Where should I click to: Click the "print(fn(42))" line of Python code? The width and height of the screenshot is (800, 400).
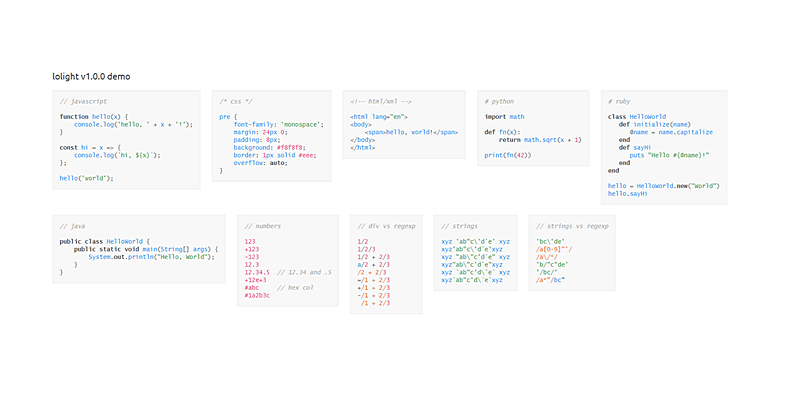508,155
